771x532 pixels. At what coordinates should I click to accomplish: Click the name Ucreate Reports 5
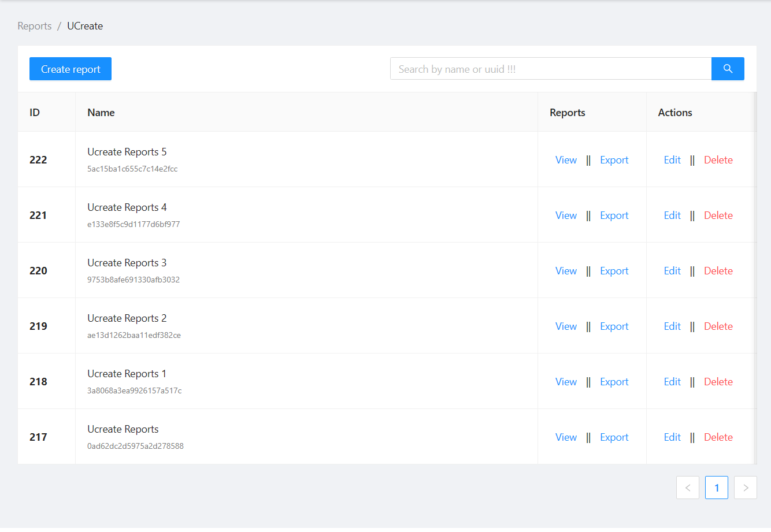pyautogui.click(x=127, y=152)
